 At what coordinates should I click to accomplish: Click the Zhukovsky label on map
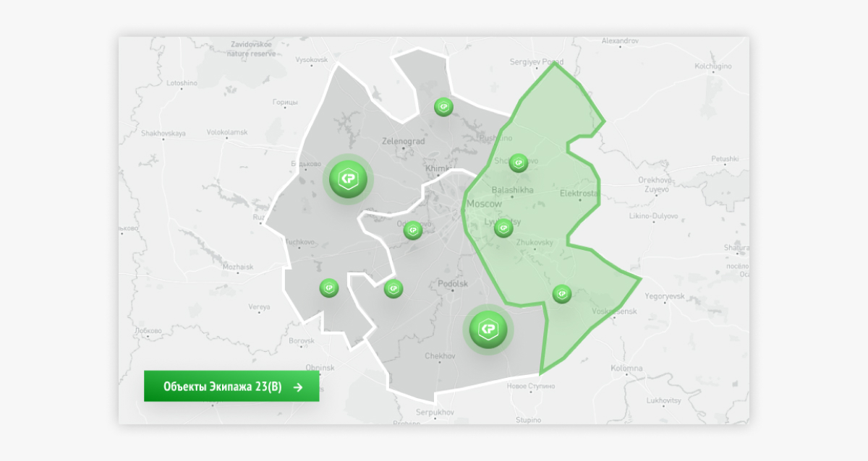(535, 243)
